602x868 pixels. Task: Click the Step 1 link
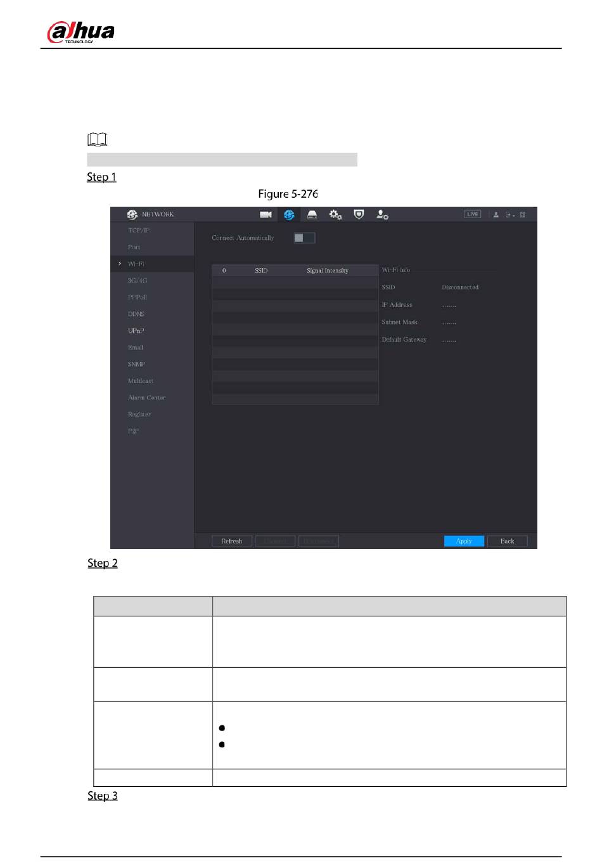pyautogui.click(x=101, y=177)
